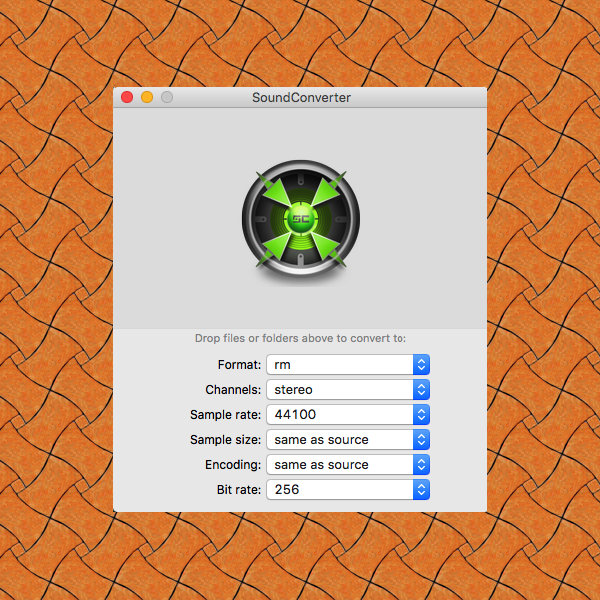Open the Channels dropdown showing stereo
The height and width of the screenshot is (600, 600).
pyautogui.click(x=348, y=390)
